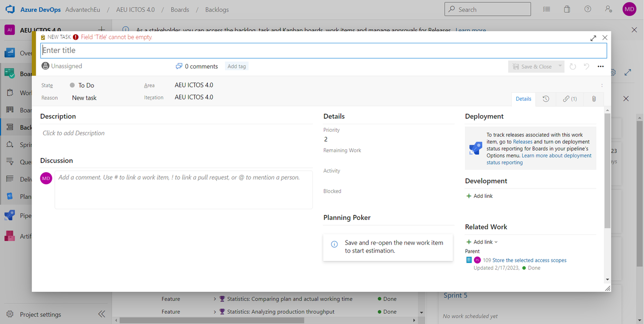This screenshot has width=644, height=324.
Task: Expand the Statistics: Analyzing production throughput row
Action: 215,311
